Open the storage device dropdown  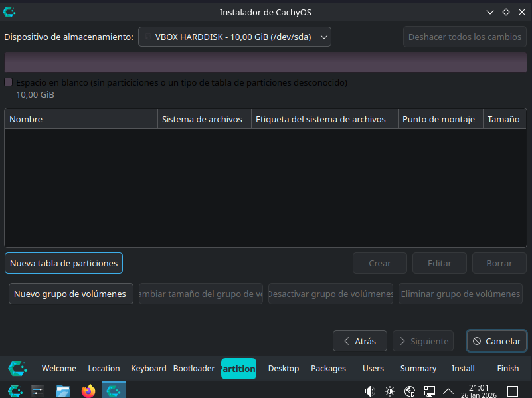(234, 37)
